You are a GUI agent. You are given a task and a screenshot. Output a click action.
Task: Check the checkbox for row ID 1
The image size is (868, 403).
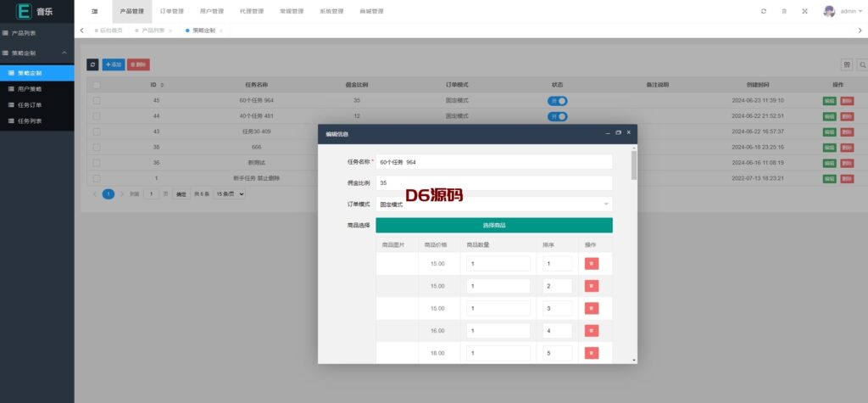97,178
